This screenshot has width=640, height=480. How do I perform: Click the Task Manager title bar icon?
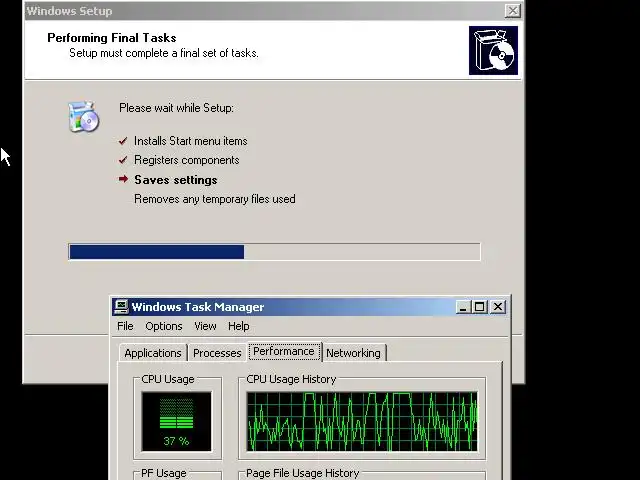[121, 307]
